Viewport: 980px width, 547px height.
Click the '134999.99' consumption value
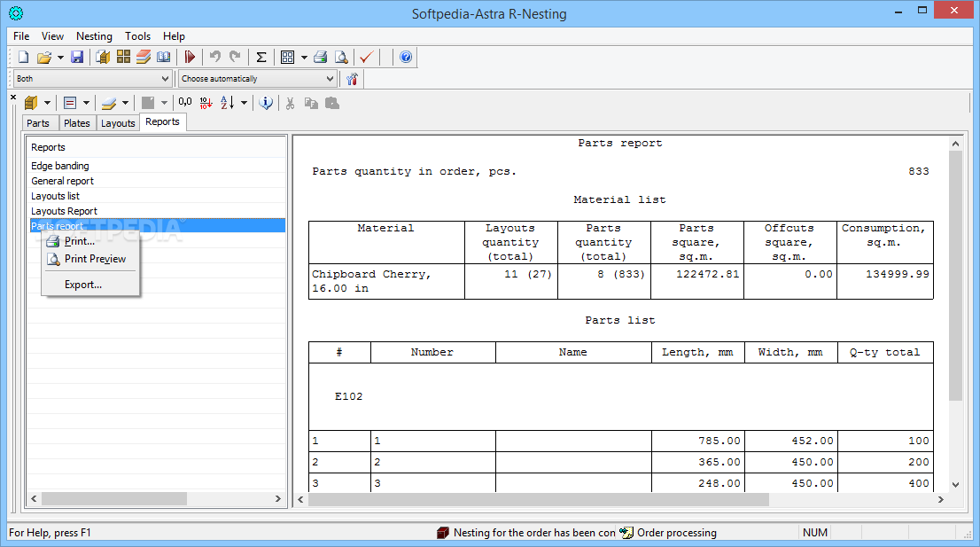(x=897, y=274)
